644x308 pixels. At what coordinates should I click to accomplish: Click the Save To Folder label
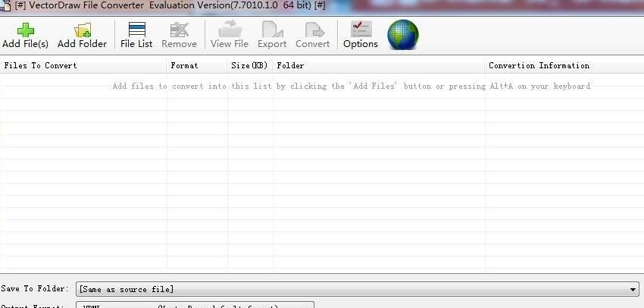click(36, 289)
